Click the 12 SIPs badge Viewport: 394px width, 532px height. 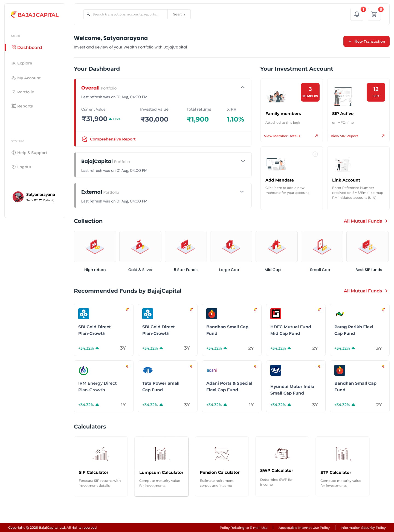376,92
